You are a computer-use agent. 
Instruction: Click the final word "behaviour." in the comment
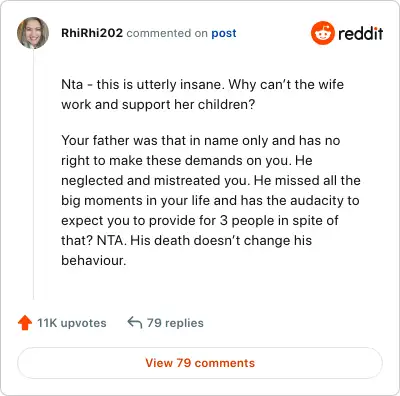click(x=94, y=261)
